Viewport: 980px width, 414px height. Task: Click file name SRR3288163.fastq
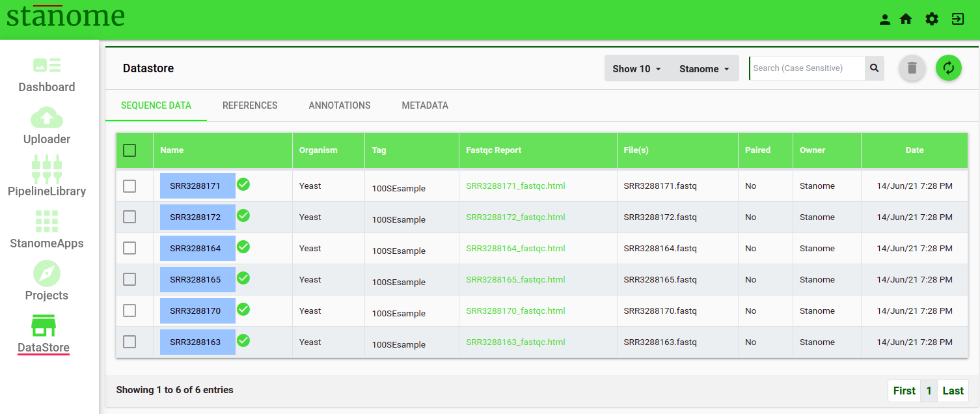[660, 342]
